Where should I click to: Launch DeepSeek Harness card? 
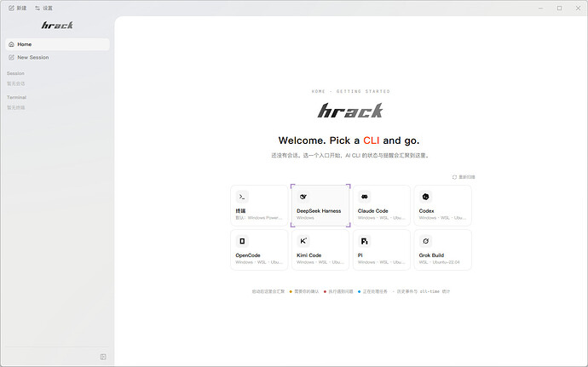[x=320, y=205]
